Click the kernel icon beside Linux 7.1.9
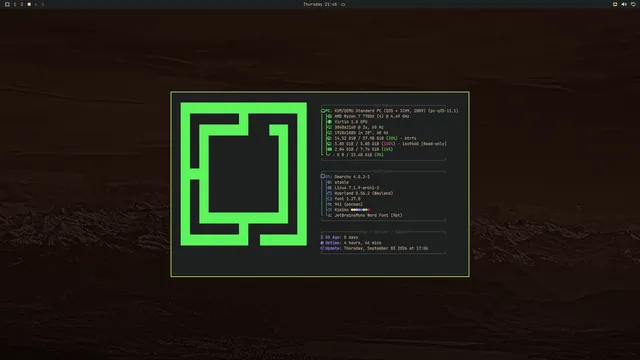Viewport: 640px width, 360px height. pyautogui.click(x=330, y=188)
